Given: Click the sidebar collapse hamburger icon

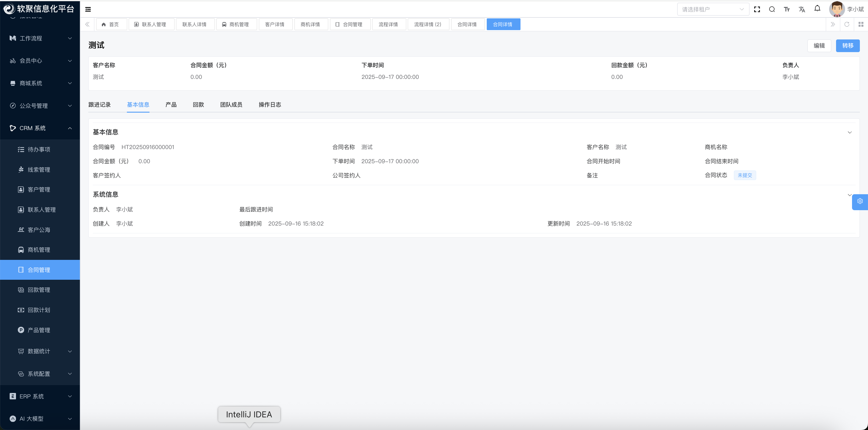Looking at the screenshot, I should click(x=88, y=9).
